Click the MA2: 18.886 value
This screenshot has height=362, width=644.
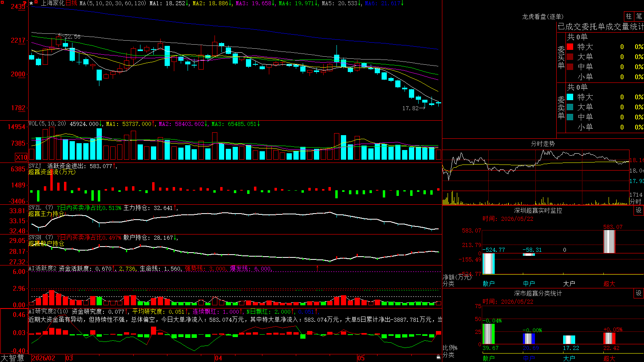coord(212,3)
